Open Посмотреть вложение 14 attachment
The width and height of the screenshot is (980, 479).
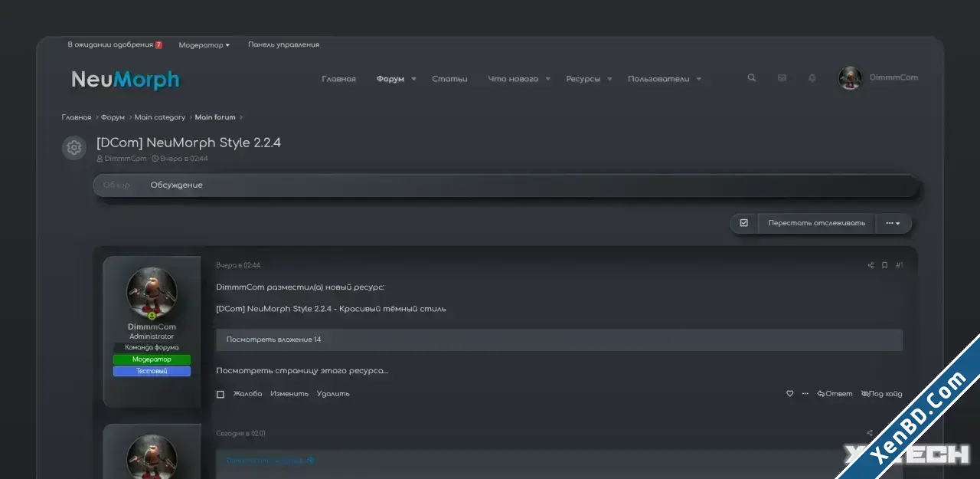coord(274,340)
